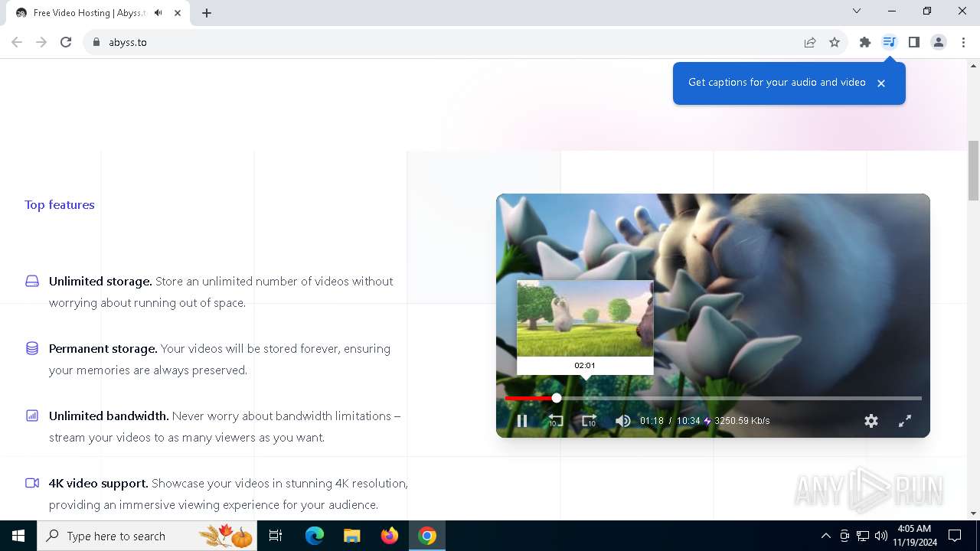Click the Unlimited storage icon
The height and width of the screenshot is (551, 980).
pos(32,281)
